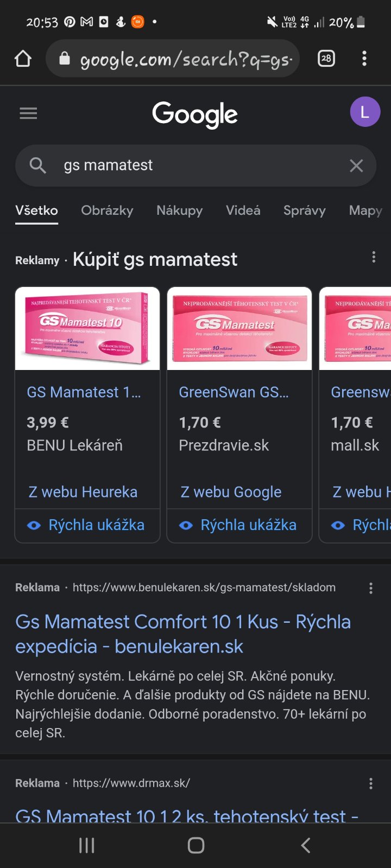Screen dimensions: 391x868
Task: Clear the search query with X
Action: tap(356, 165)
